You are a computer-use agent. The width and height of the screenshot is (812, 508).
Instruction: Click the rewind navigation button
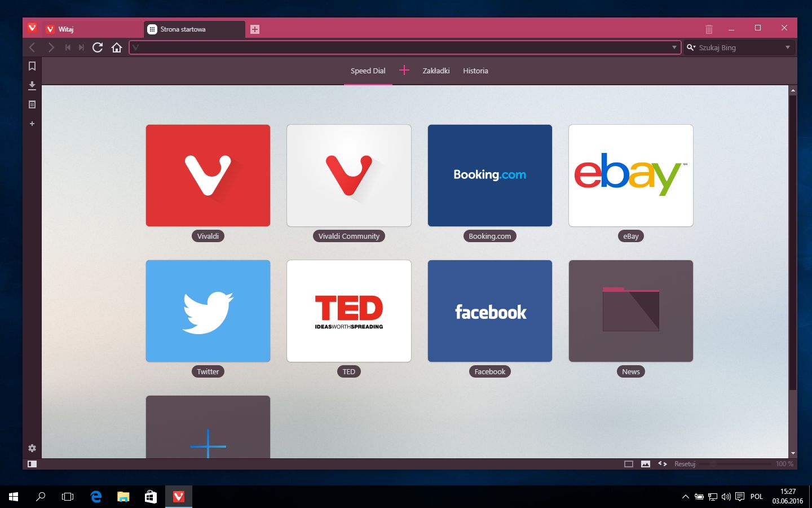click(x=68, y=47)
